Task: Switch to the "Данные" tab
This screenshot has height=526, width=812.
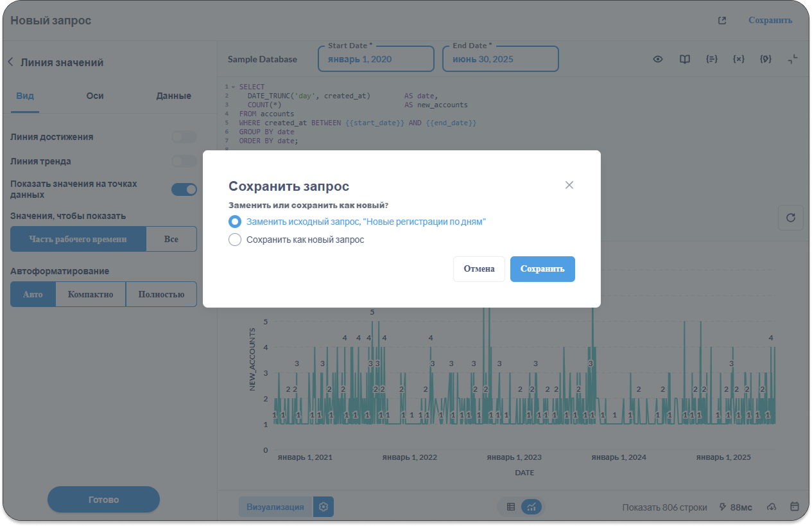Action: [x=173, y=96]
